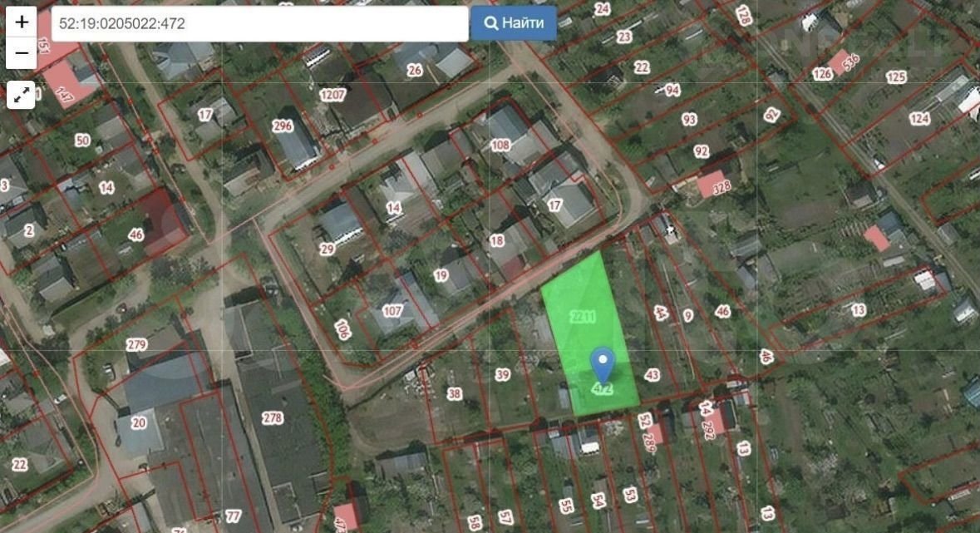Click parcel number 39
The width and height of the screenshot is (980, 533).
point(502,375)
